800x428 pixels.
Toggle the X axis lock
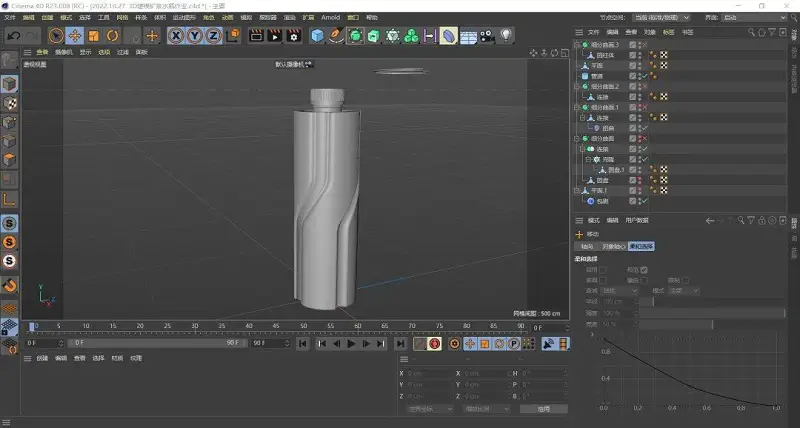click(176, 36)
